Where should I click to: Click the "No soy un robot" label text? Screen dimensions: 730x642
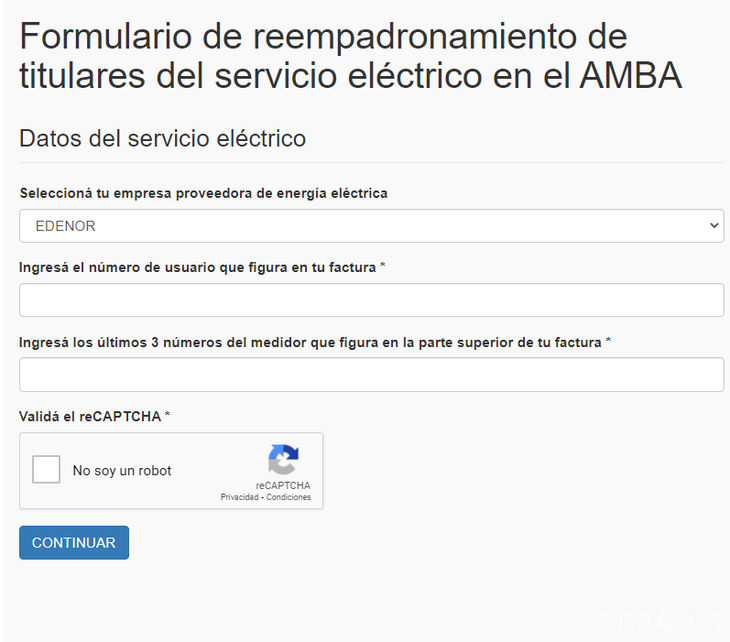click(x=122, y=471)
